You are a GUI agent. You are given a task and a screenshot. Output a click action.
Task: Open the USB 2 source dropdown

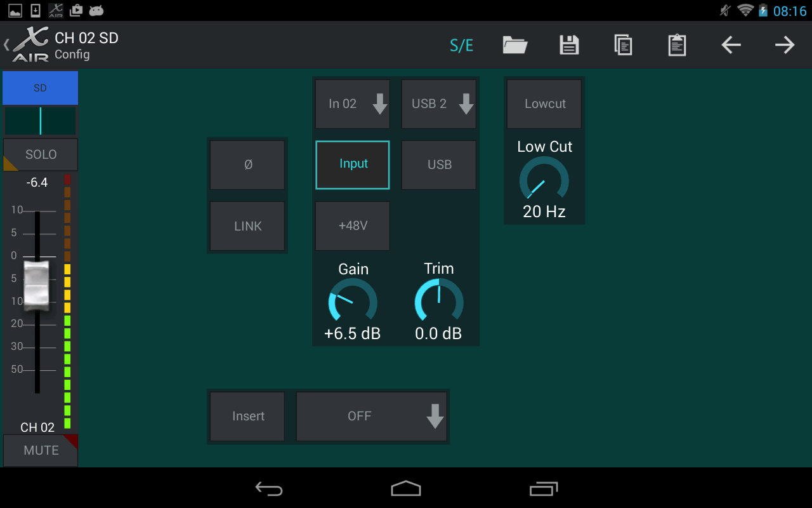(x=438, y=103)
